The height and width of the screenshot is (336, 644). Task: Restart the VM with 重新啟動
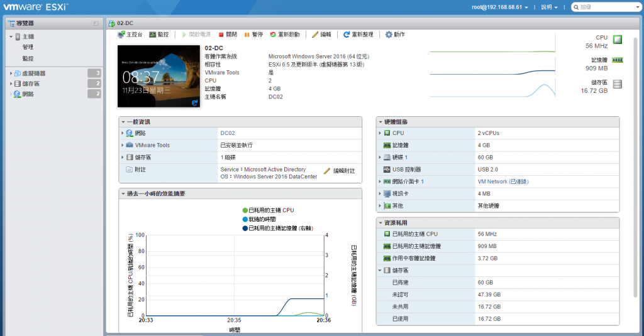pos(285,35)
